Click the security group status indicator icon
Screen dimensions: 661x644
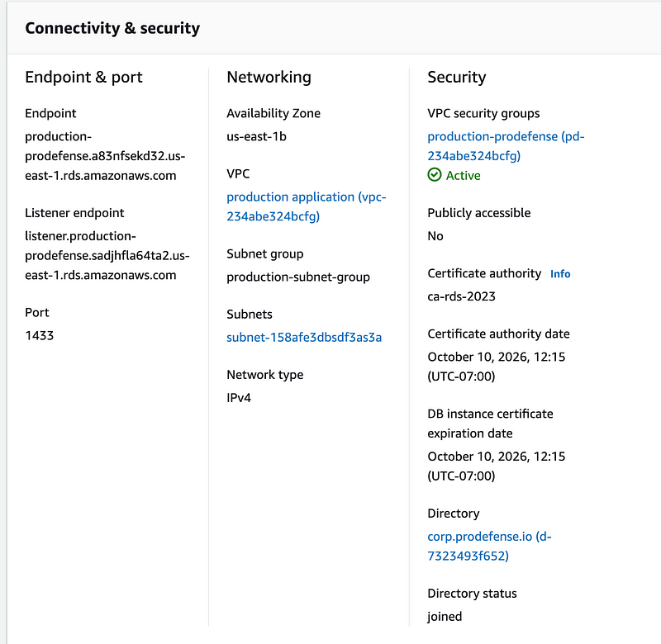pos(434,175)
